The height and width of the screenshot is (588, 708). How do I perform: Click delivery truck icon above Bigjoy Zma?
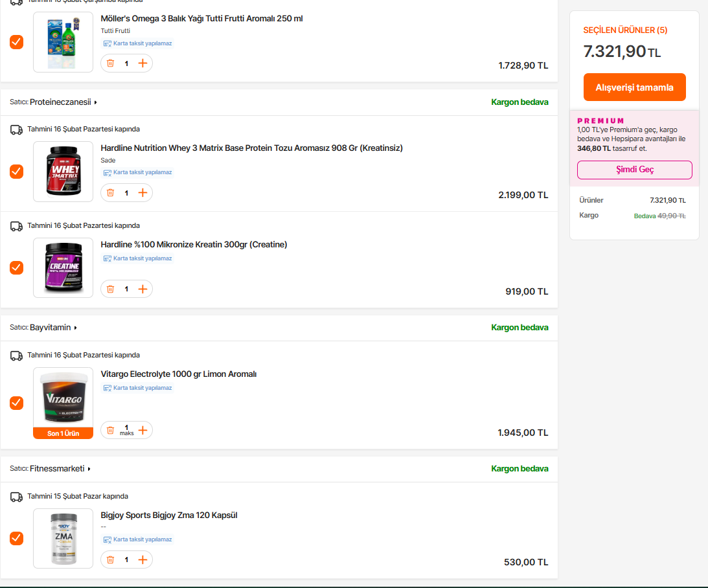(x=16, y=497)
